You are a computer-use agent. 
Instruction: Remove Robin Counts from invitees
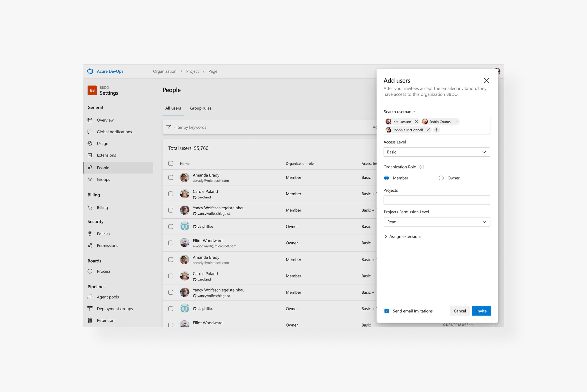(456, 122)
